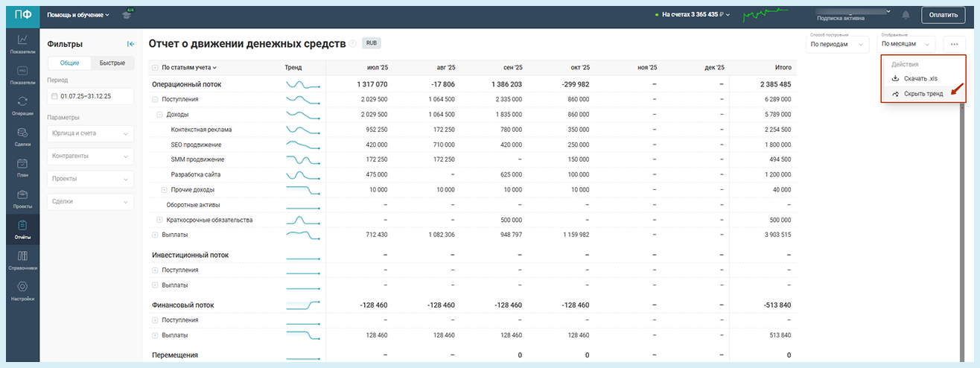Open the three-dots actions button
Viewport: 980px width, 368px height.
click(954, 45)
